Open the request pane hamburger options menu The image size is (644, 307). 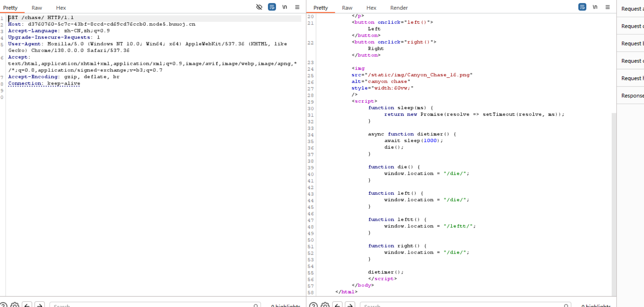point(297,7)
